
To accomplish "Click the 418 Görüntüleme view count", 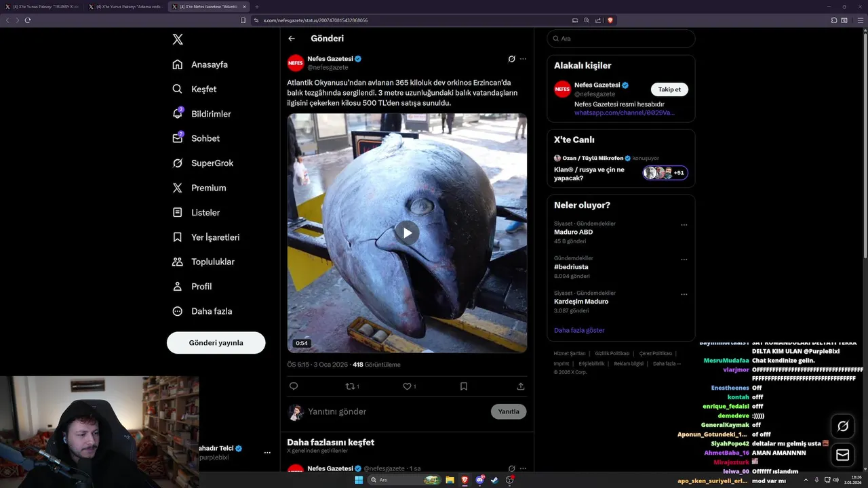I will [x=376, y=365].
